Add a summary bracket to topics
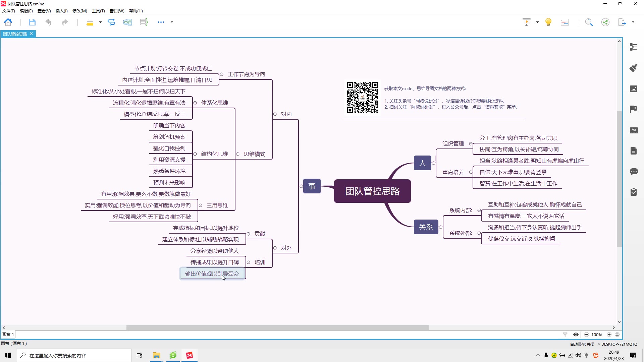Image resolution: width=644 pixels, height=362 pixels. (144, 22)
